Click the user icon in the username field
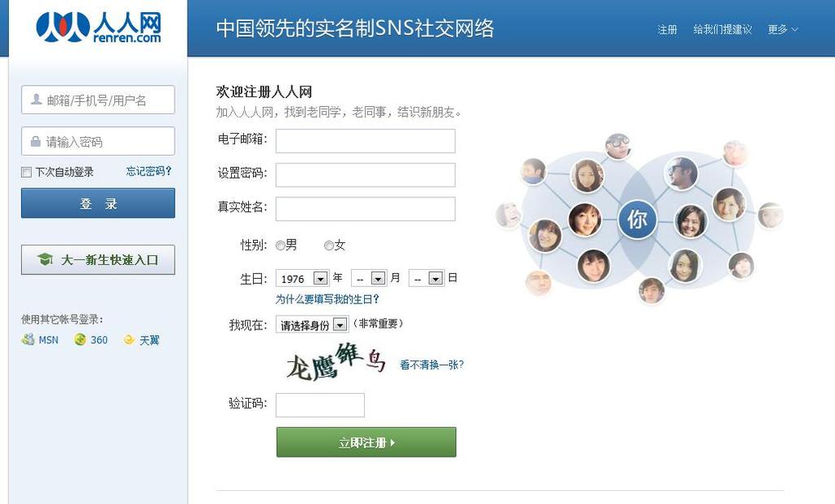The image size is (835, 504). pyautogui.click(x=36, y=99)
